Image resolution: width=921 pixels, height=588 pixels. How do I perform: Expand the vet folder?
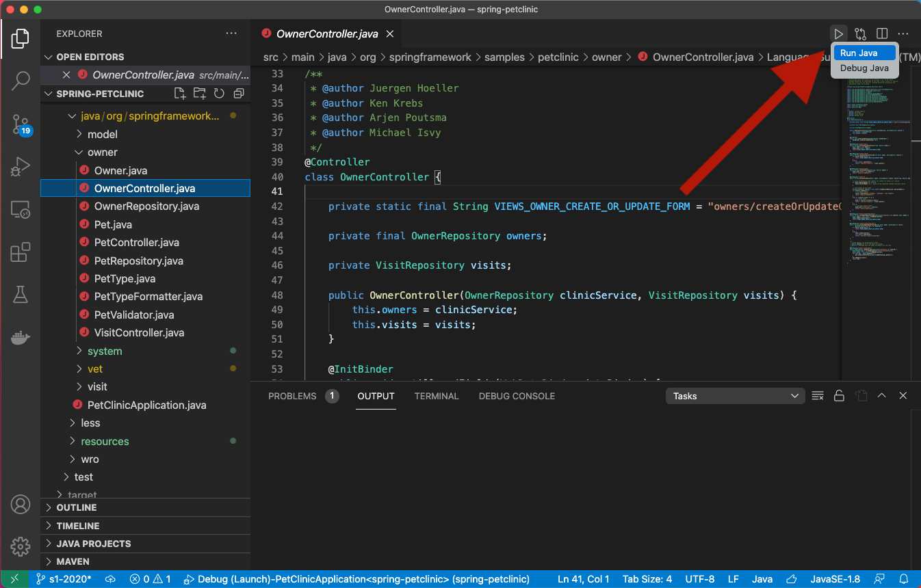[95, 369]
